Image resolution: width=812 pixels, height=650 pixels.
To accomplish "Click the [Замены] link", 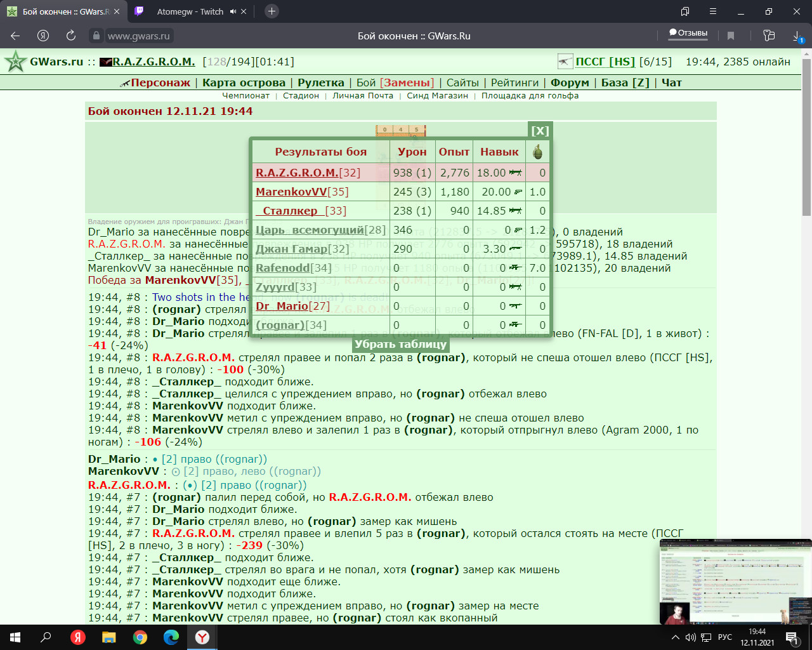I will tap(407, 83).
